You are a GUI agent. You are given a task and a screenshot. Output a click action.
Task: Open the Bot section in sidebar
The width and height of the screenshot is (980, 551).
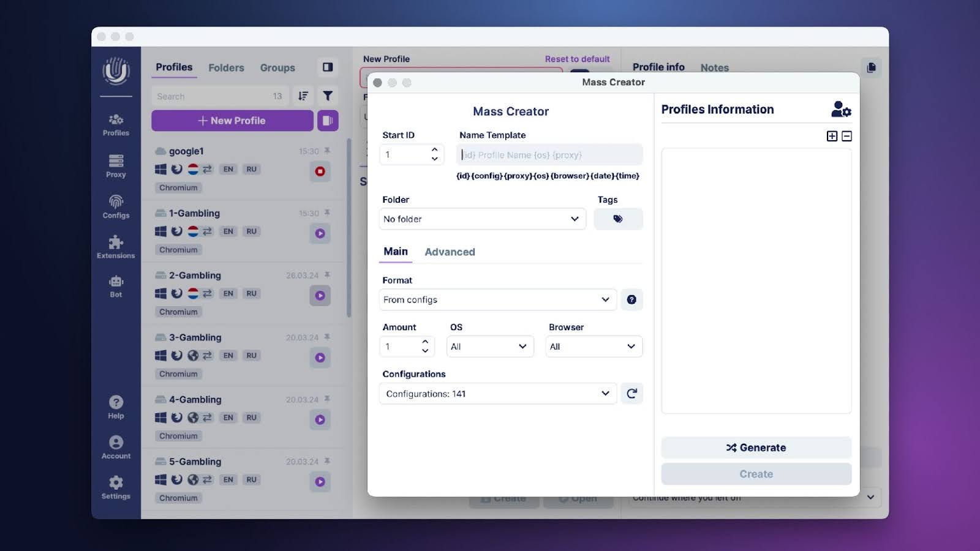[115, 286]
